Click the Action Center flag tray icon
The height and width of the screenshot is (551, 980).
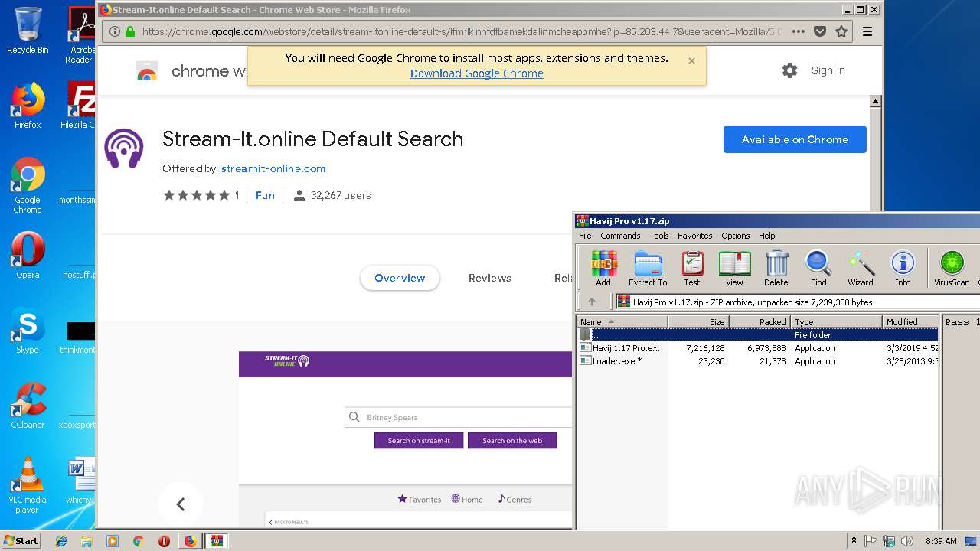[x=871, y=541]
